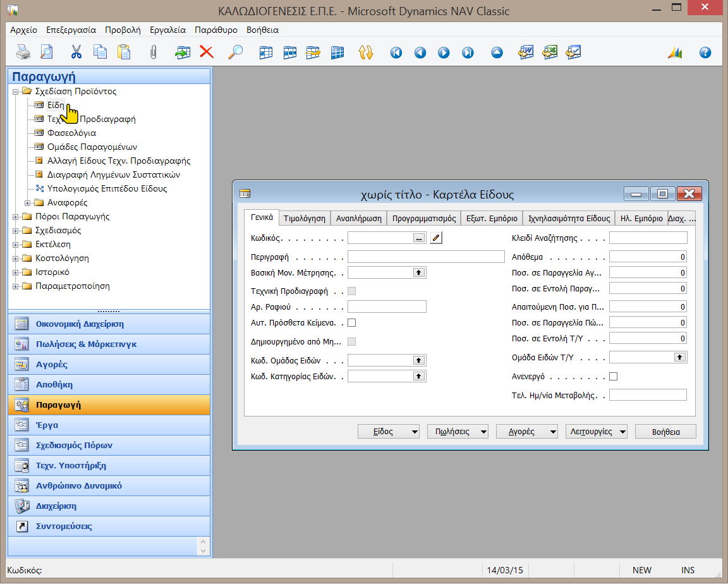Switch to Τιμολόγηση tab
The height and width of the screenshot is (584, 728).
coord(305,218)
